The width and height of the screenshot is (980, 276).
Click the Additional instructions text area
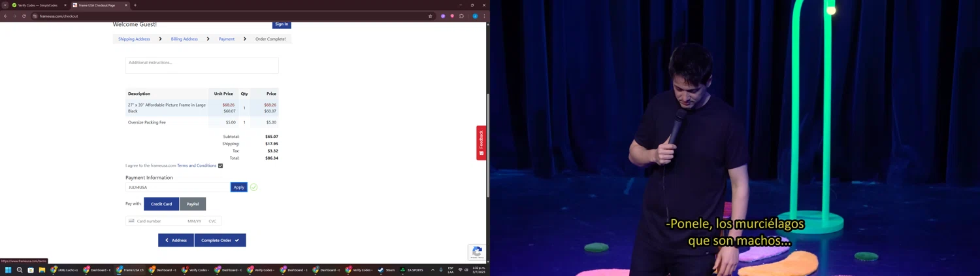(x=202, y=65)
